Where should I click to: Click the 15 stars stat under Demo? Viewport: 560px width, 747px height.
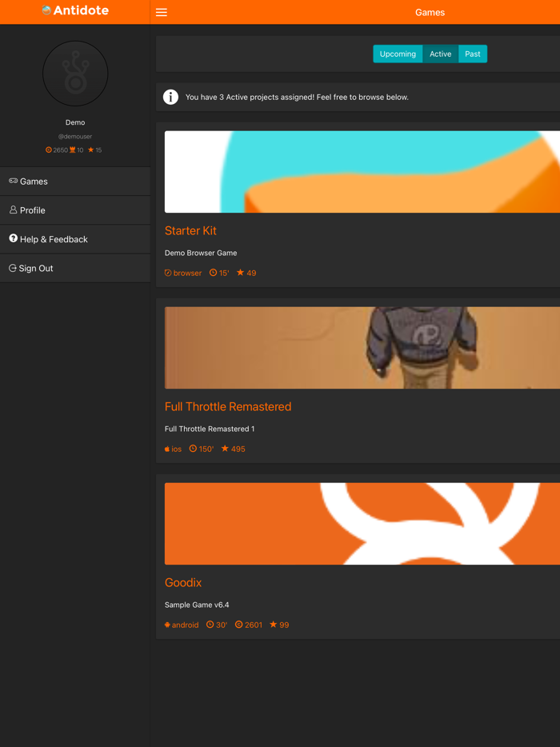(x=95, y=150)
